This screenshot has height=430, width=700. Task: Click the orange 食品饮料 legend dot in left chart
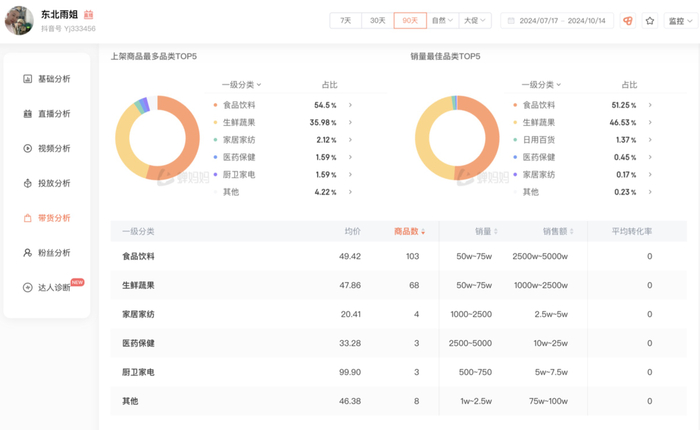click(215, 105)
